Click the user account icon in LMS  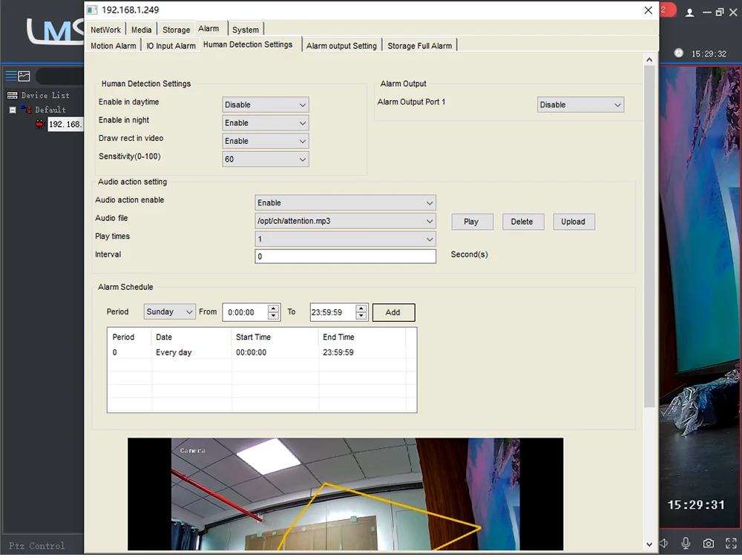point(690,13)
